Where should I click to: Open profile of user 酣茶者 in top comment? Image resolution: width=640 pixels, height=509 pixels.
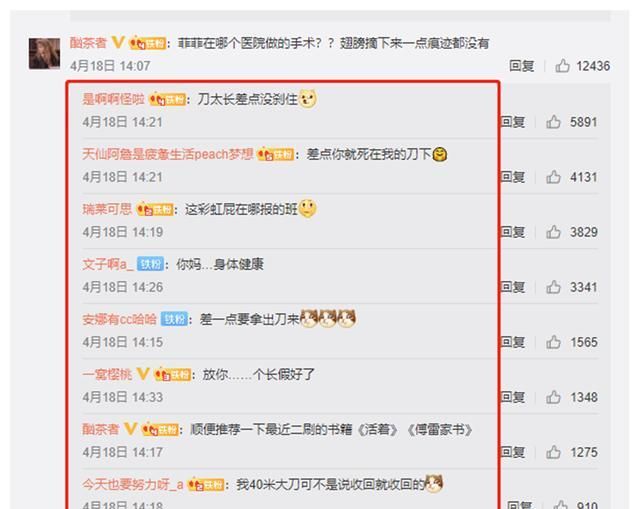(88, 42)
